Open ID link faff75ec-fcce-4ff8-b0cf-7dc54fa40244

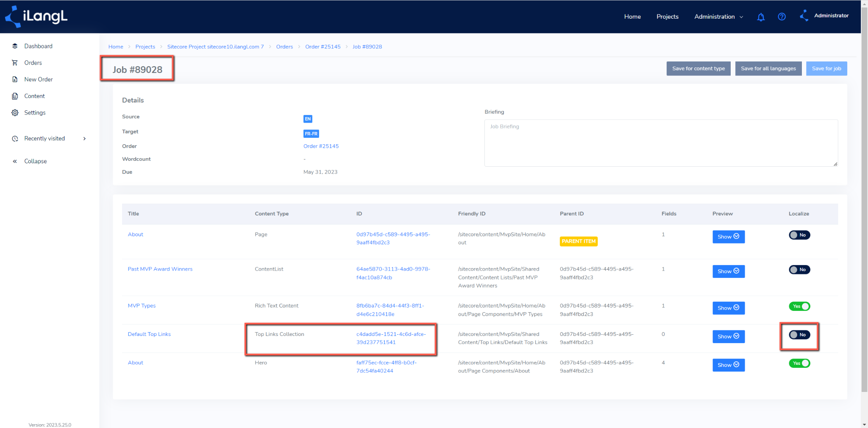click(x=387, y=366)
